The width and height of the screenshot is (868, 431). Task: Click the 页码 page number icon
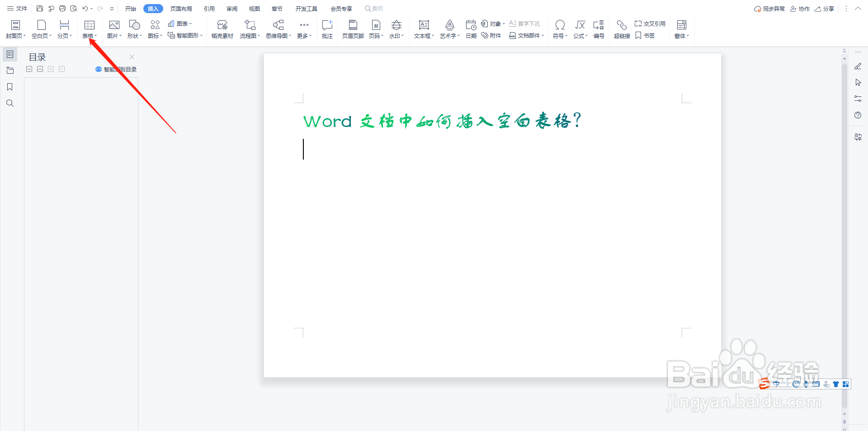tap(376, 25)
